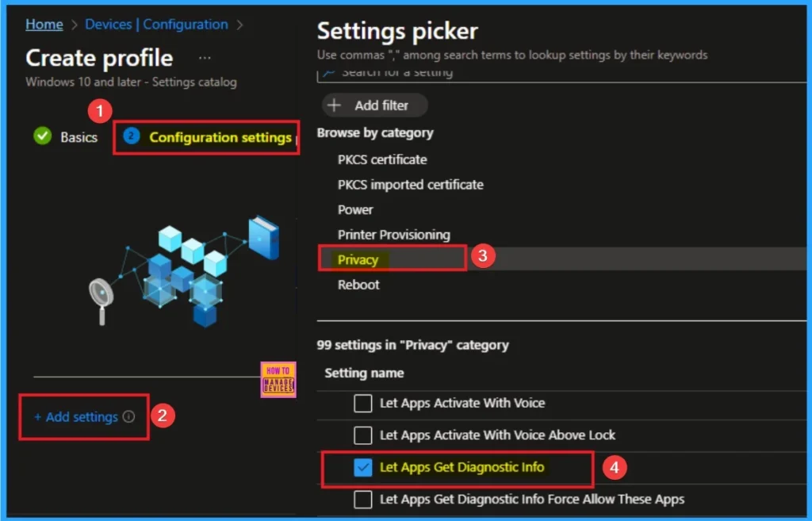Viewport: 812px width, 521px height.
Task: Select the Printer Provisioning category
Action: 393,235
